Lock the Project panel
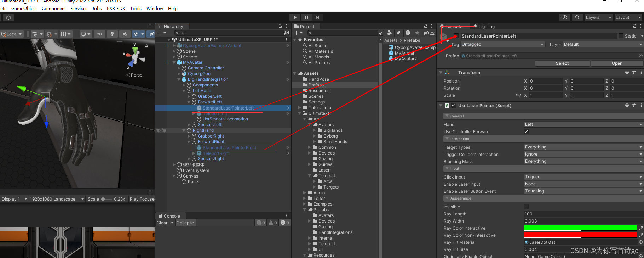 click(x=426, y=26)
